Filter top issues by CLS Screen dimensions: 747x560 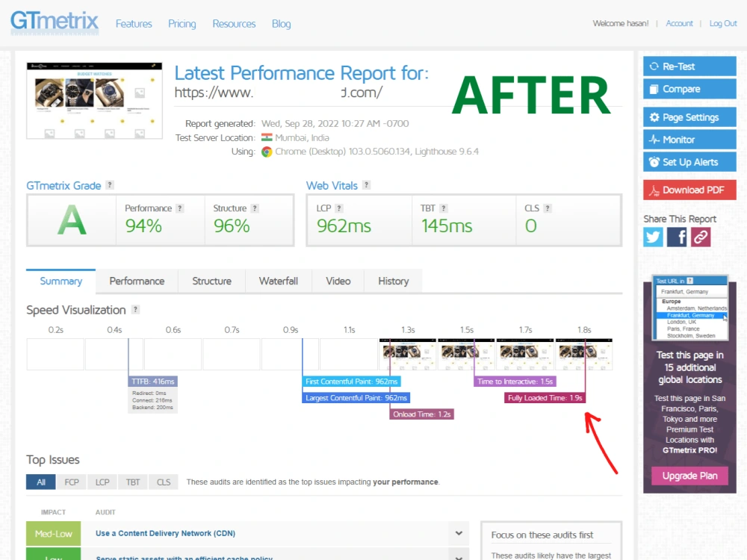[163, 482]
